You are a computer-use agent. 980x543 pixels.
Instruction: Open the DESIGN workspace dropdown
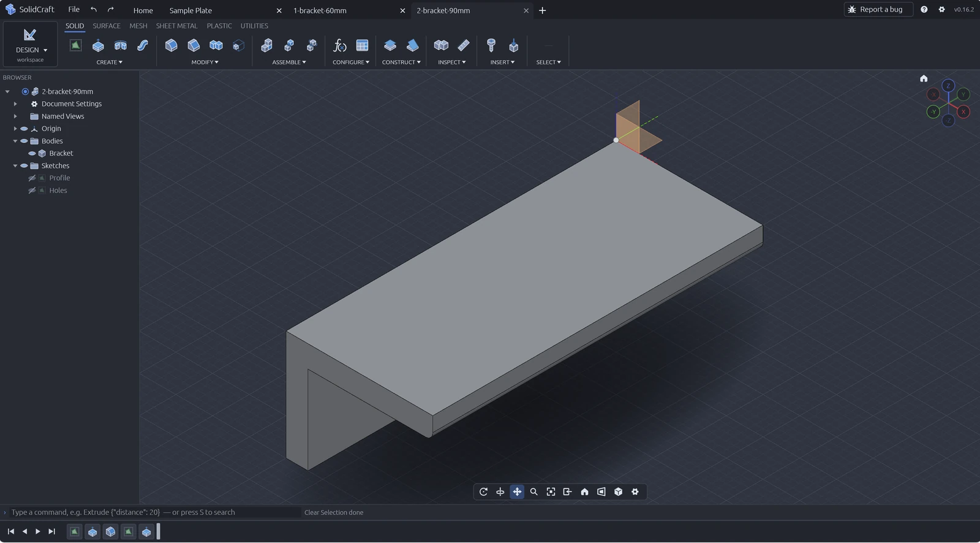pyautogui.click(x=31, y=44)
